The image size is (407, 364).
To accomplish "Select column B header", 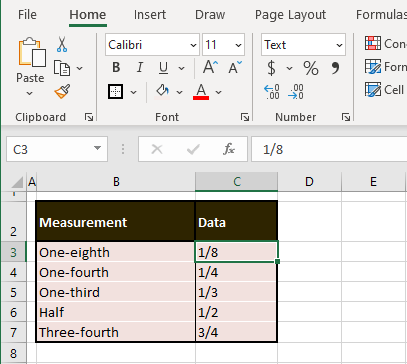I will (116, 182).
